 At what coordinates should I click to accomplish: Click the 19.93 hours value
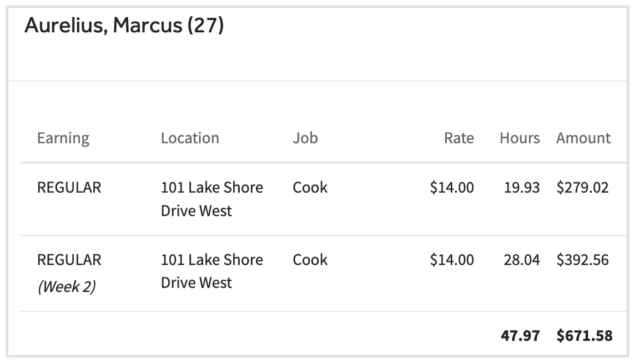pos(522,188)
